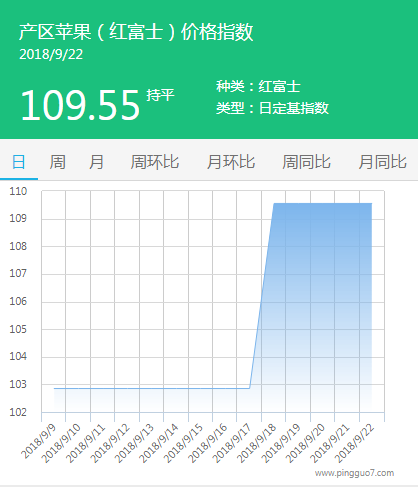Click the flat chart line near 103
418x487 pixels.
coord(152,388)
